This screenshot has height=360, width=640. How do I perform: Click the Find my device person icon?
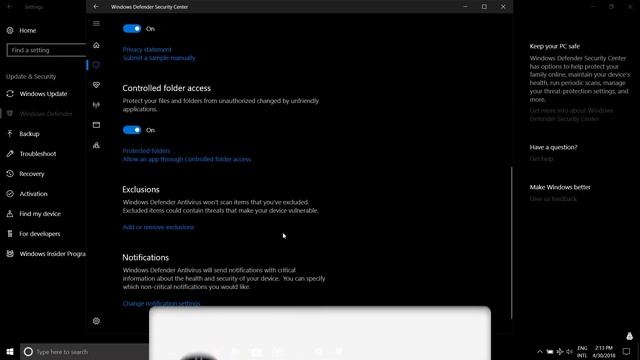(10, 214)
